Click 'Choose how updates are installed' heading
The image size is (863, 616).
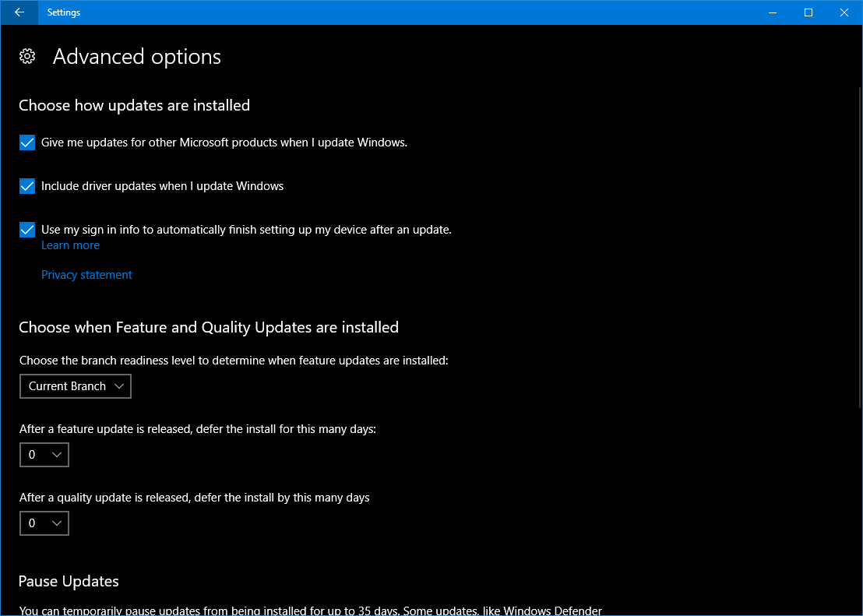(x=134, y=105)
